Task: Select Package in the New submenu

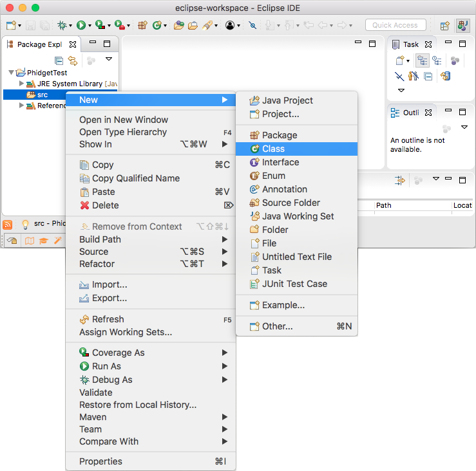Action: (279, 135)
